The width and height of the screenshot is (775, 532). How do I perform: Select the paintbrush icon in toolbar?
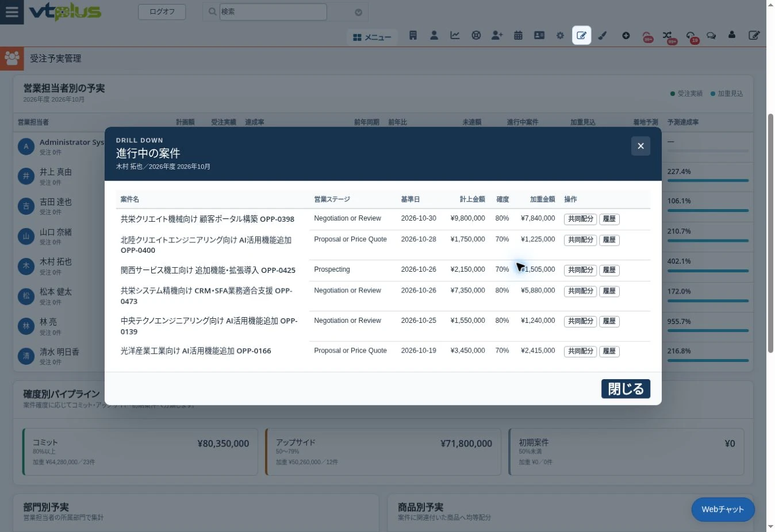click(603, 36)
